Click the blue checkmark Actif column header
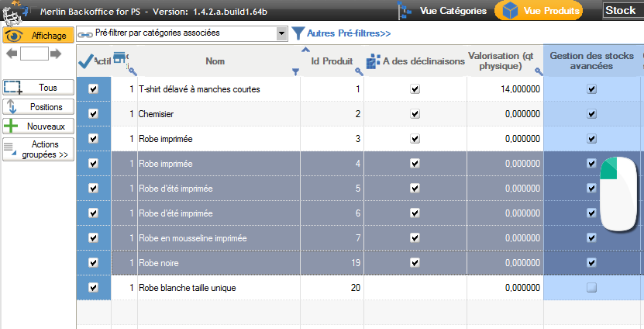644x329 pixels. tap(87, 61)
